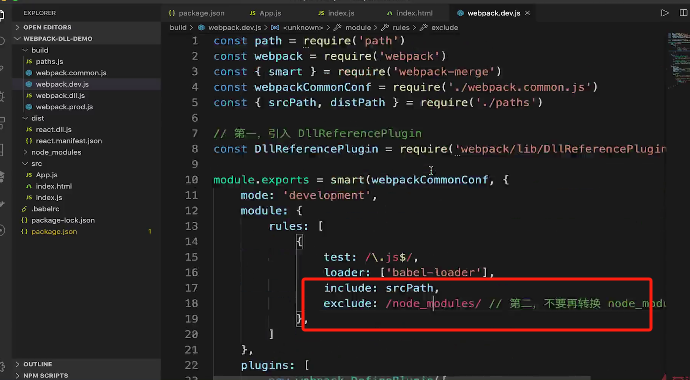Select the webpack.dev.js editor tab
Viewport: 690px width, 380px height.
coord(493,13)
